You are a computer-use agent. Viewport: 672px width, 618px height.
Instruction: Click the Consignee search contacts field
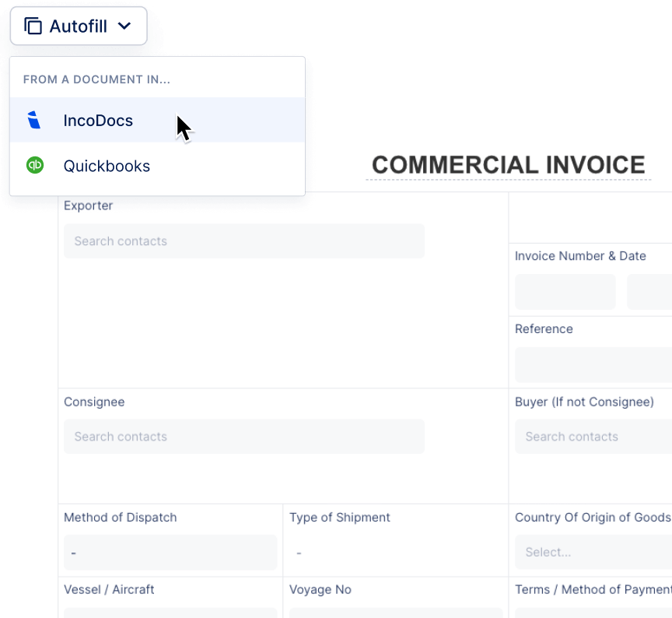click(x=243, y=437)
